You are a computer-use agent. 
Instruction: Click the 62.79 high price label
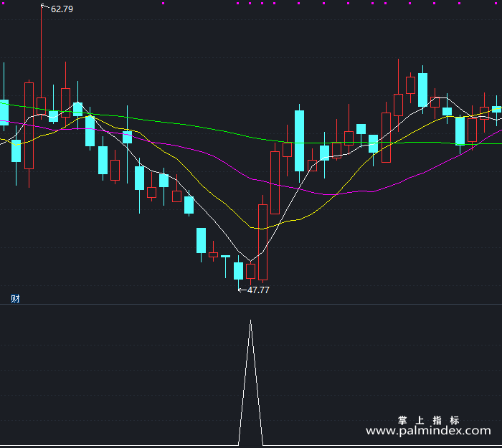pyautogui.click(x=62, y=9)
